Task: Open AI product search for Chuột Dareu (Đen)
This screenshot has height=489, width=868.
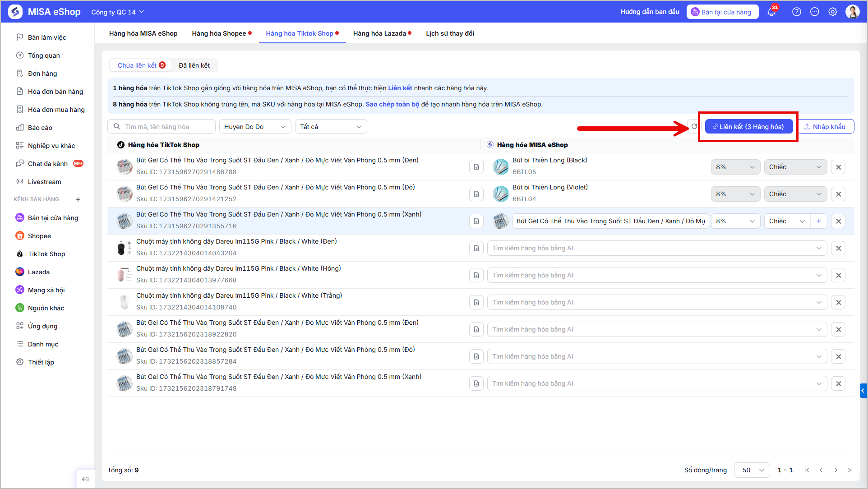Action: tap(657, 248)
